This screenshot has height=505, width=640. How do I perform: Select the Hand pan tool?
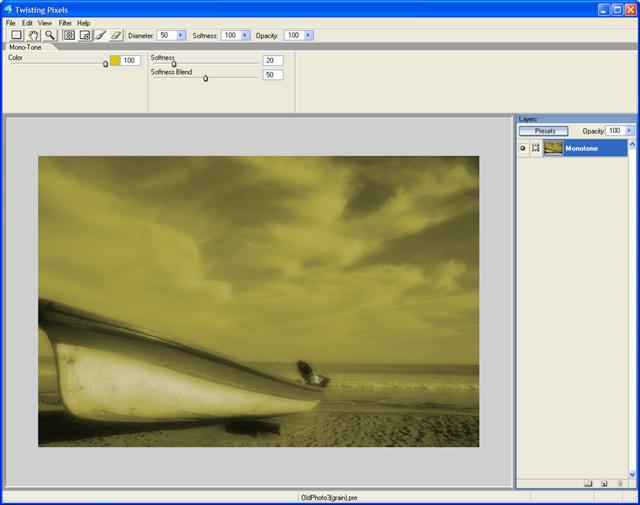(33, 35)
